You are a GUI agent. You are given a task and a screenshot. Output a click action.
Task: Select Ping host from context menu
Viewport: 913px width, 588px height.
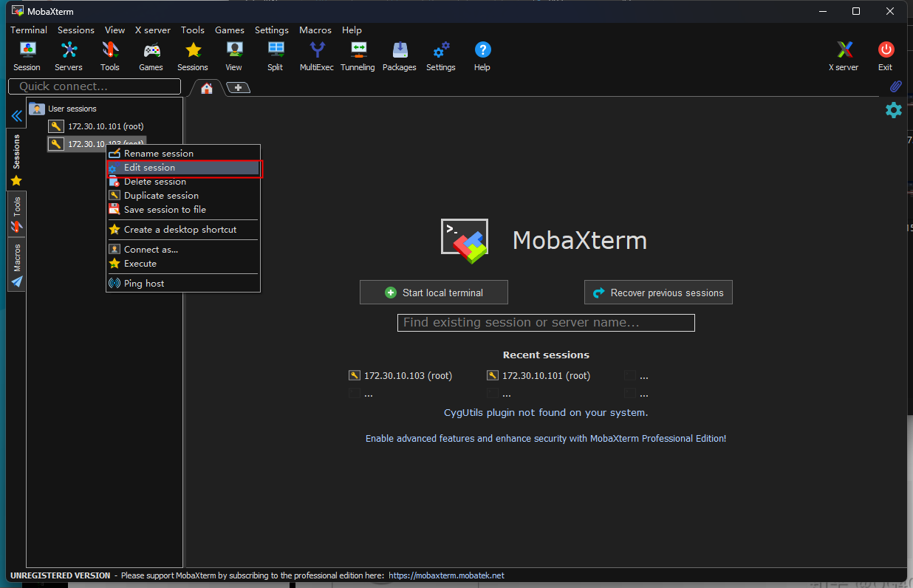[183, 284]
